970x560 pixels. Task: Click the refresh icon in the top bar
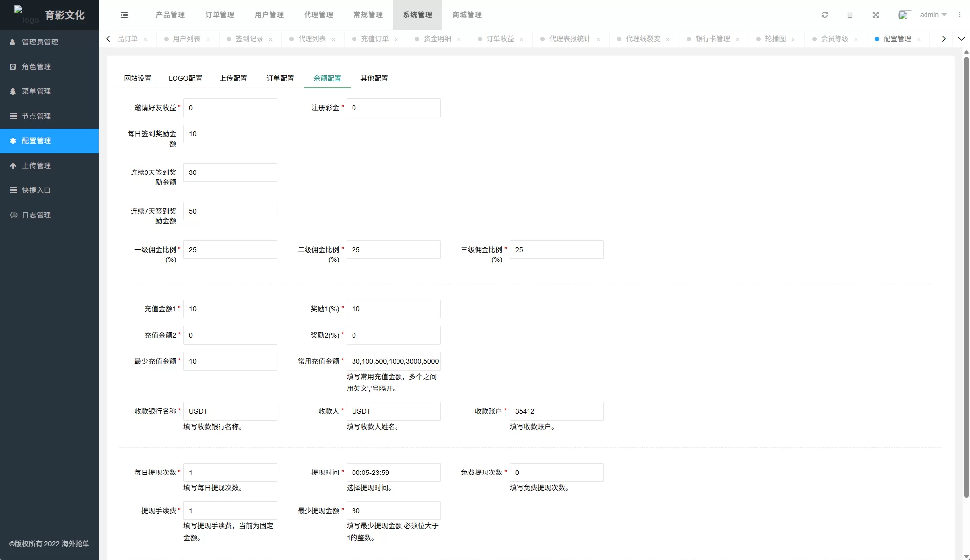pos(825,15)
